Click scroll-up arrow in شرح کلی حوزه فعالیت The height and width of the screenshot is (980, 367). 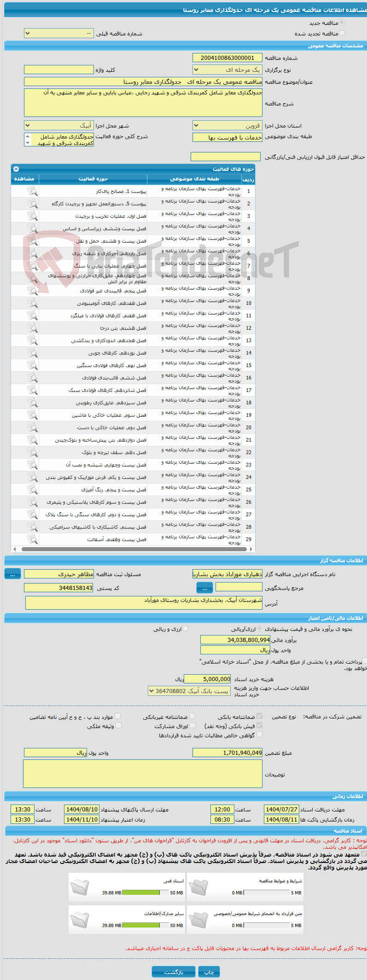click(x=28, y=136)
